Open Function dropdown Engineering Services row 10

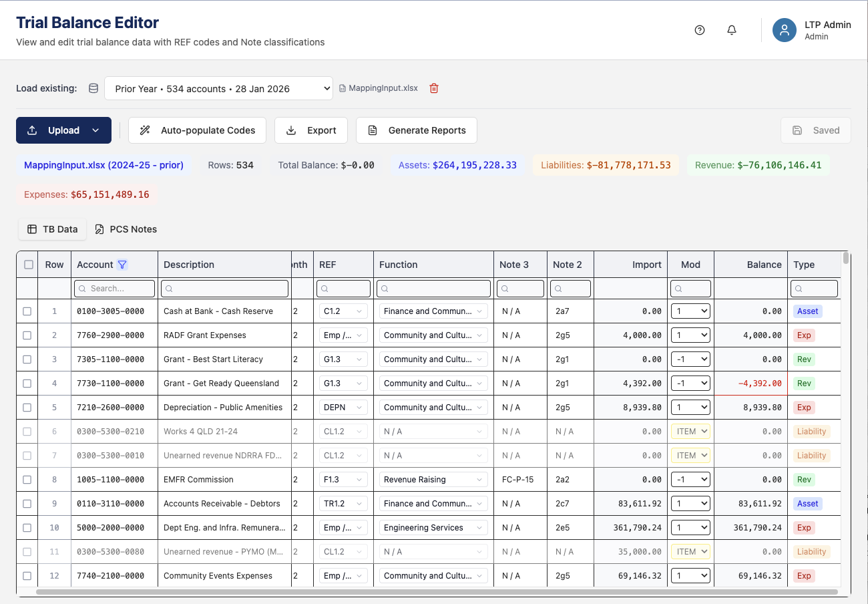tap(433, 528)
